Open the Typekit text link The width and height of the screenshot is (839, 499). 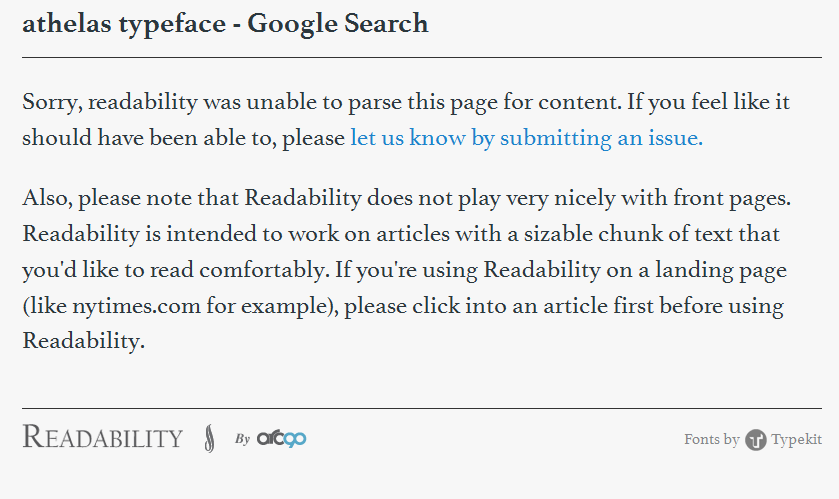coord(796,440)
